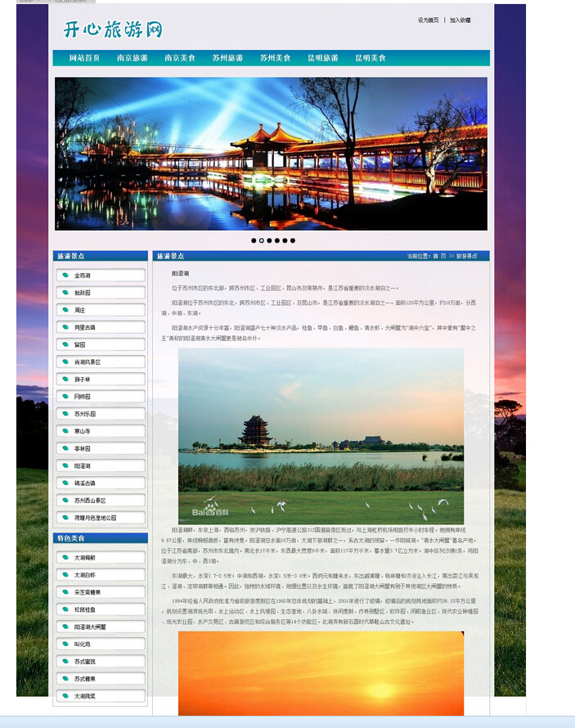Click the green leaf icon beside 叫化鸡
The width and height of the screenshot is (575, 728).
[64, 644]
